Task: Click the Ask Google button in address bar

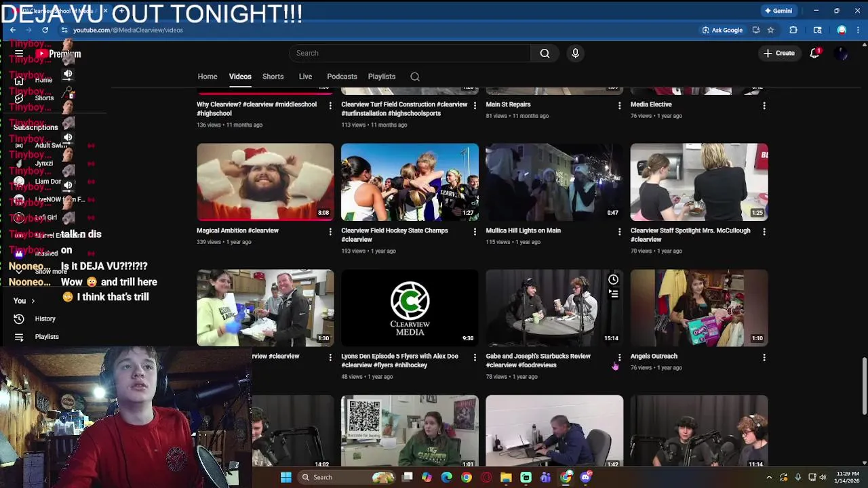Action: [722, 30]
